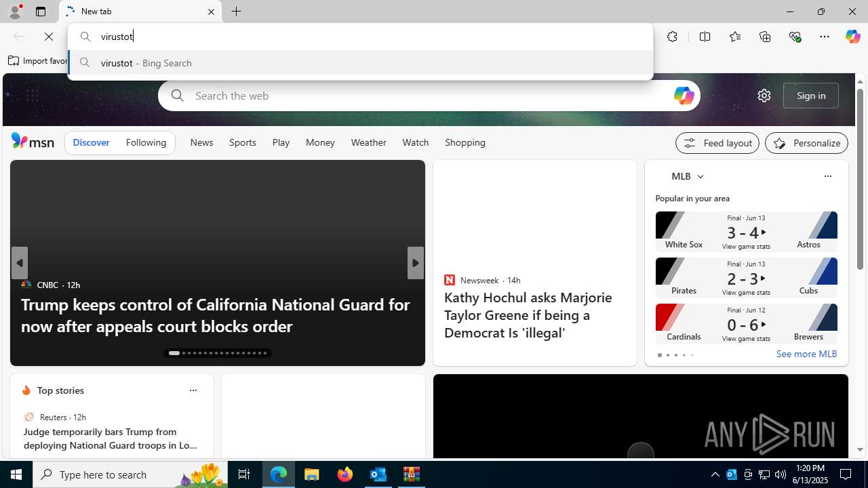Screen dimensions: 868x488
Task: Open Split screen icon
Action: 705,37
